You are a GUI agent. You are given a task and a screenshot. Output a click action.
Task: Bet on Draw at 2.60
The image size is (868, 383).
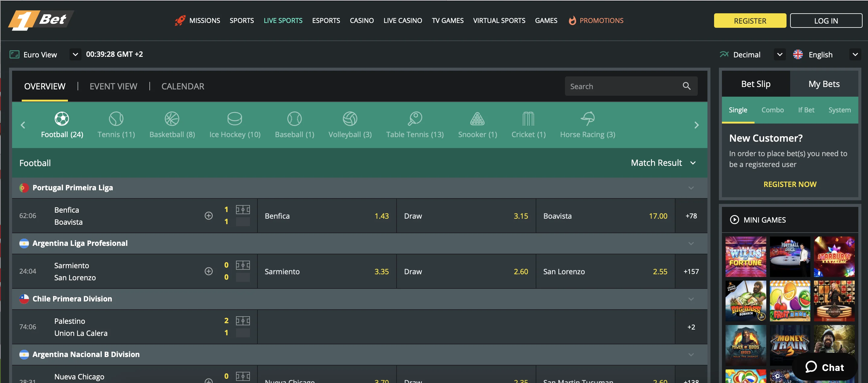coord(466,272)
